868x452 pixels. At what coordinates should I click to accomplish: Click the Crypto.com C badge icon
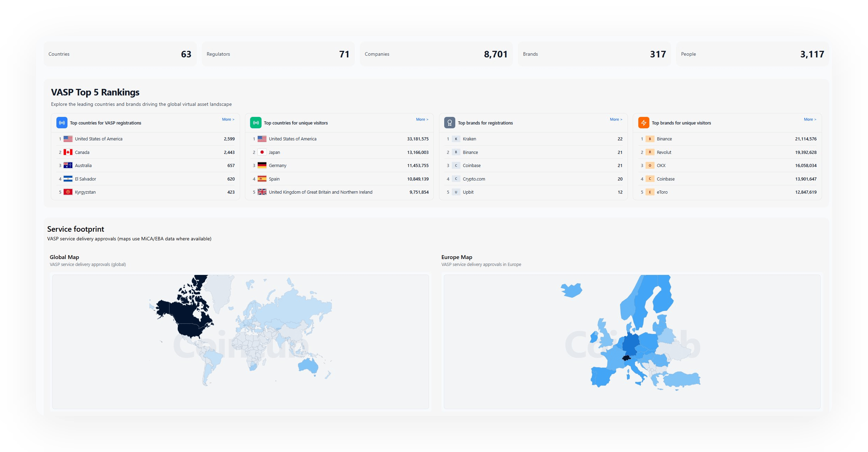click(x=456, y=179)
